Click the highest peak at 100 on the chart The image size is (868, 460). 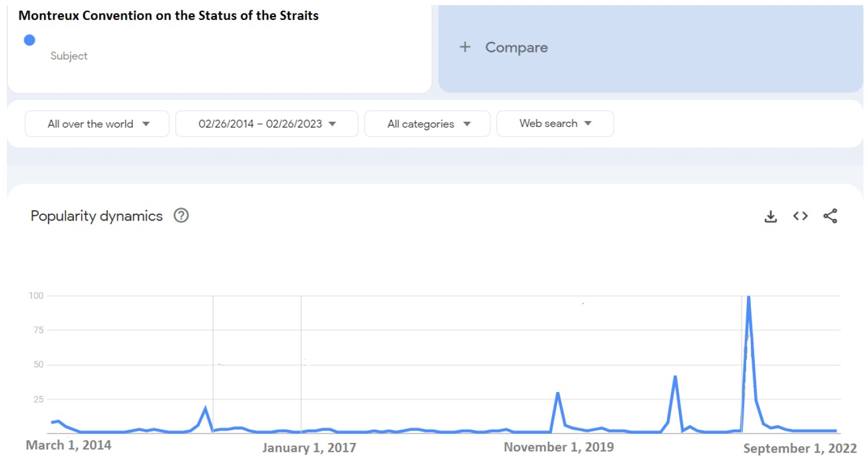tap(748, 297)
